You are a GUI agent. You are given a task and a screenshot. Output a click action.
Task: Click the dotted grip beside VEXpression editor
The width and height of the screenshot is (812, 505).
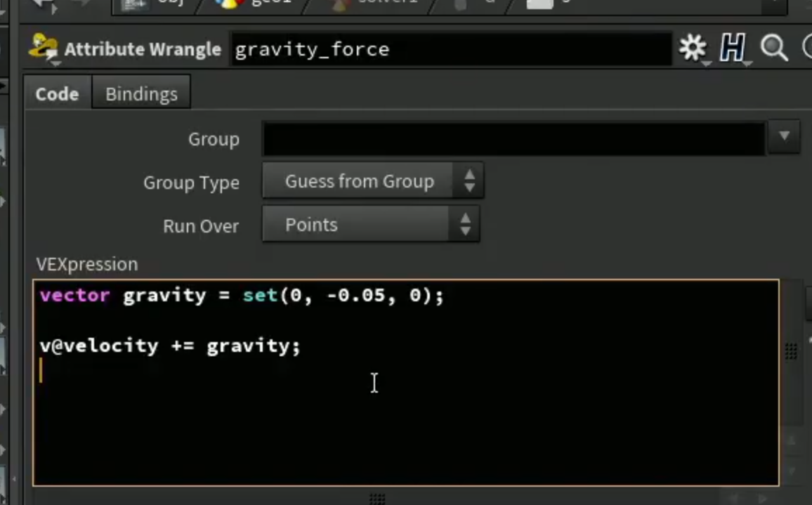pos(791,351)
